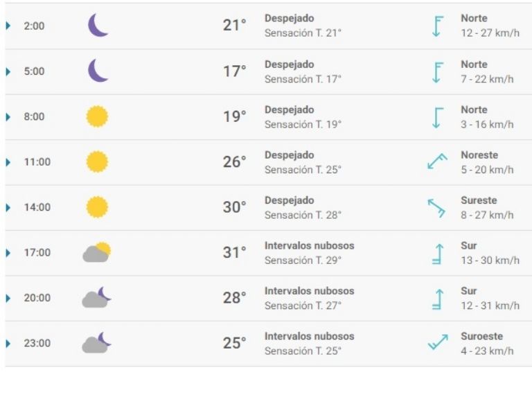The width and height of the screenshot is (532, 413).
Task: Click the 20:00 Intervalos nubosos text
Action: [309, 291]
